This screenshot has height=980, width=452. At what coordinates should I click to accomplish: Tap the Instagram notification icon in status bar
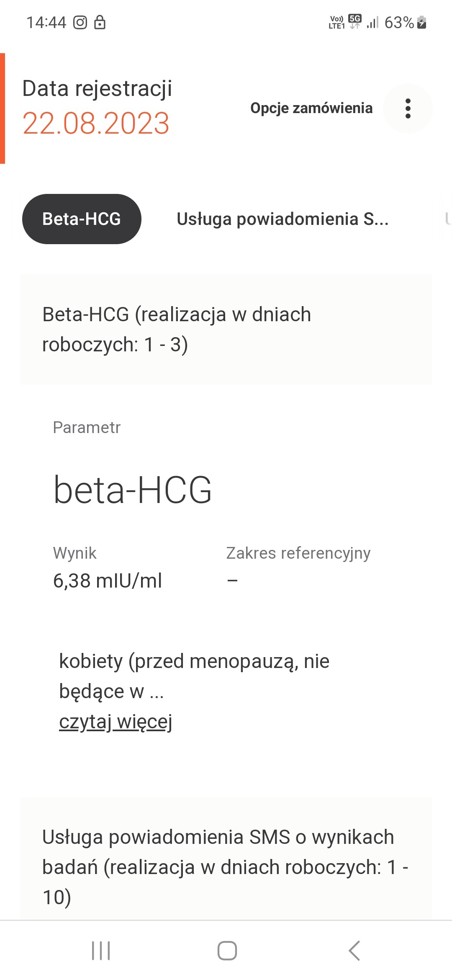tap(80, 22)
